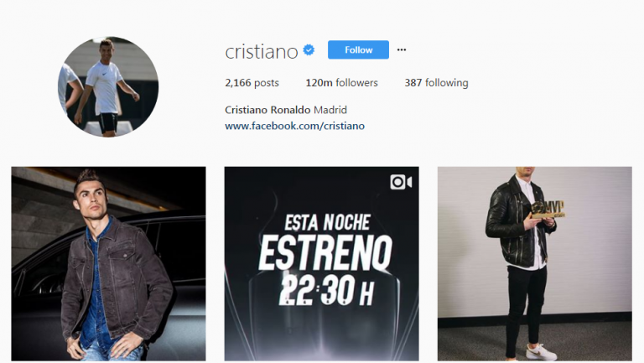Open the 120m followers list
Screen dimensions: 644x363
pyautogui.click(x=342, y=82)
